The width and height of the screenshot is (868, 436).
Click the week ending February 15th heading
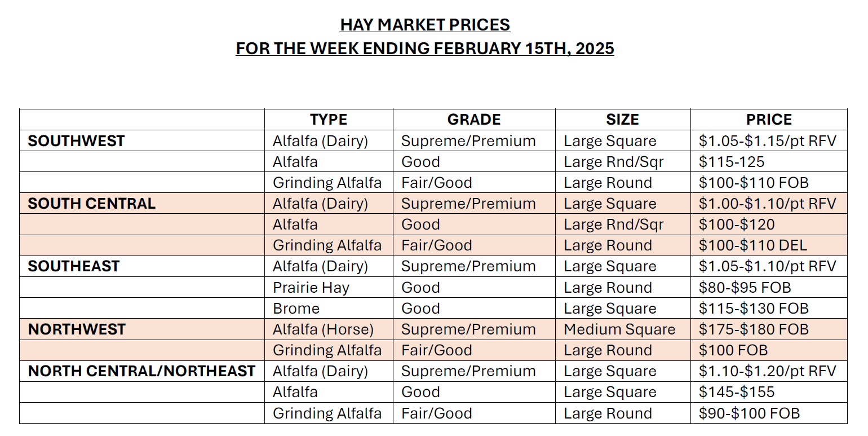click(425, 49)
